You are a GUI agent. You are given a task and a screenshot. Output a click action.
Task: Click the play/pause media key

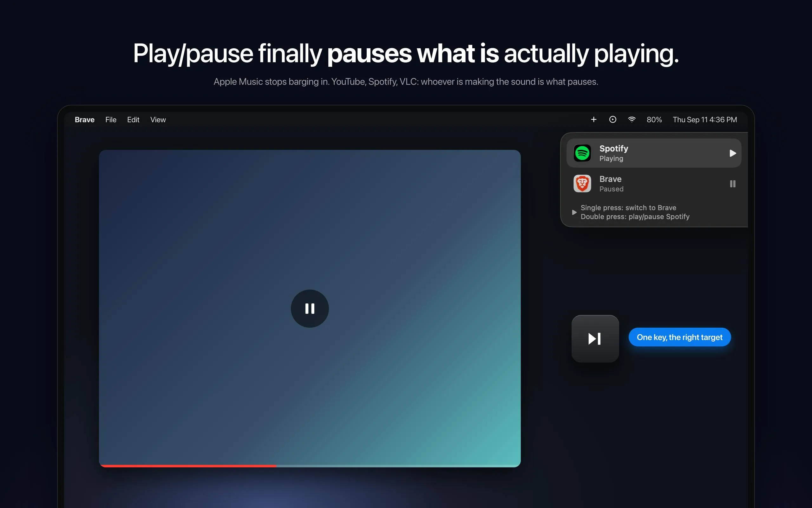[x=595, y=339]
